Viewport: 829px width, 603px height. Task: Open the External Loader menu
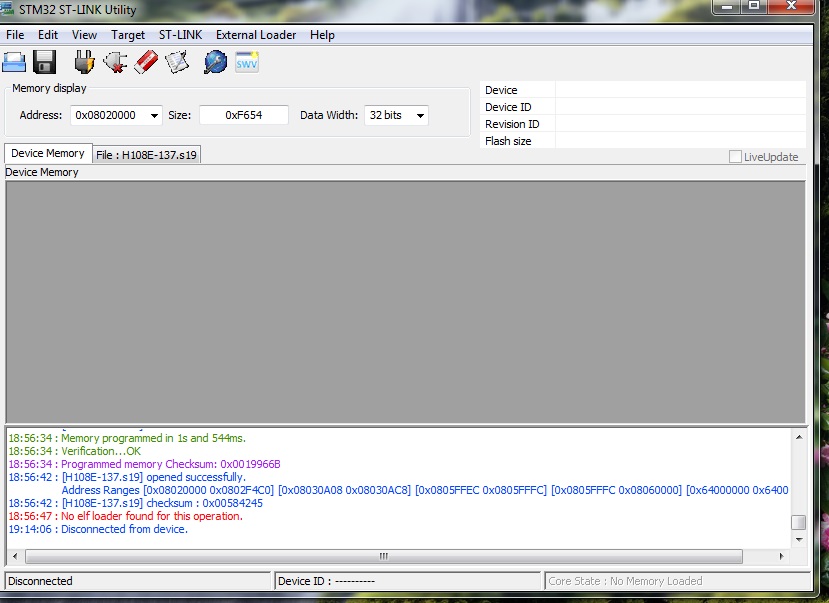click(256, 35)
